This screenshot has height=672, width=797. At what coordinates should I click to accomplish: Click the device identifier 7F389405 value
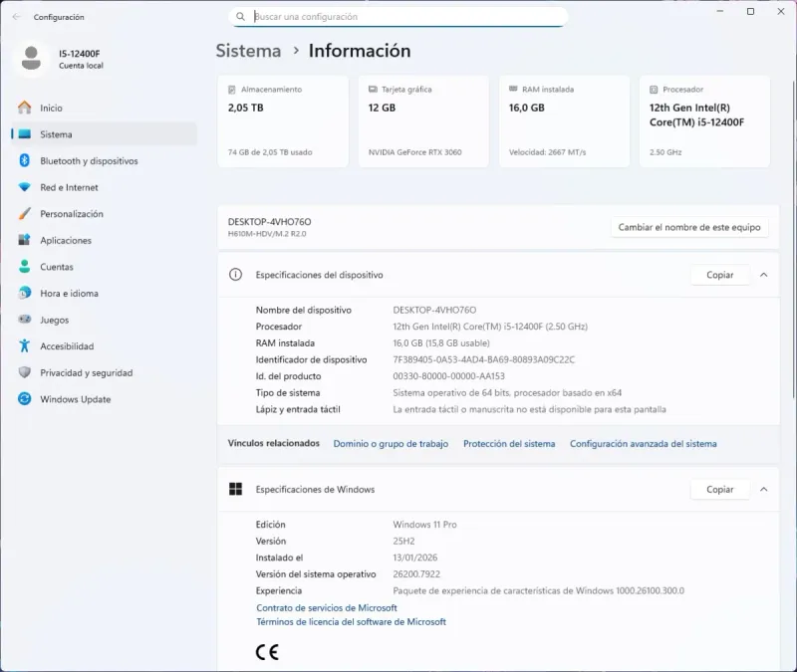pyautogui.click(x=483, y=359)
